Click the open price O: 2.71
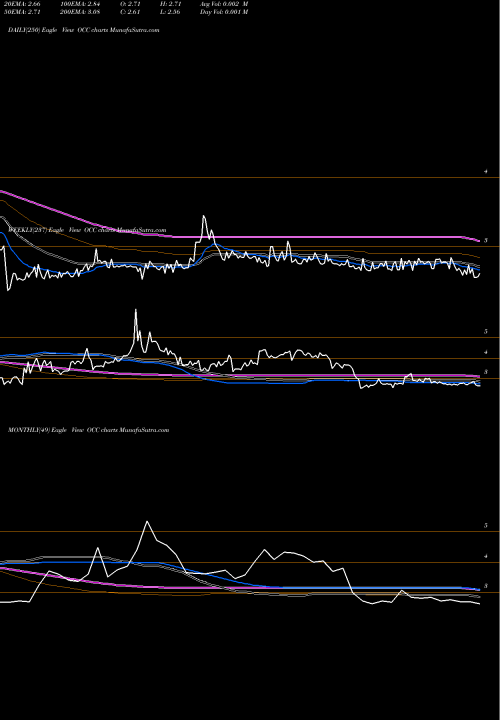500x720 pixels. coord(130,4)
